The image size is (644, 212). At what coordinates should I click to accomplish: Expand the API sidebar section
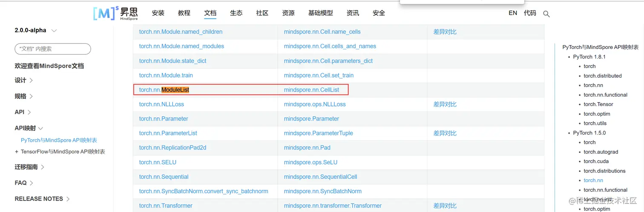[23, 112]
